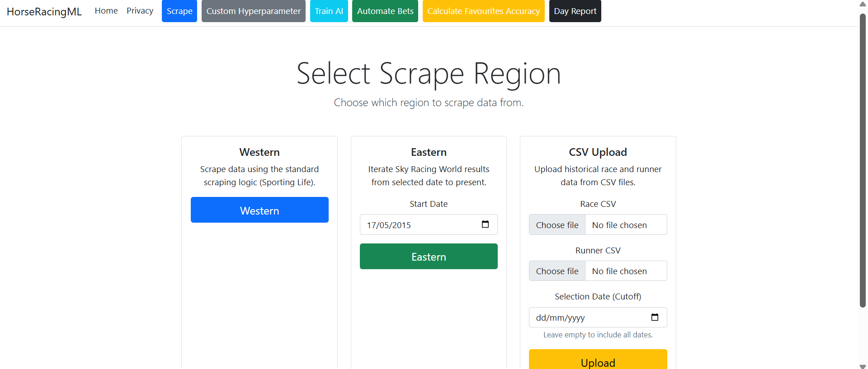
Task: Click the 'Selection Date (Cutoff)' label
Action: [598, 297]
